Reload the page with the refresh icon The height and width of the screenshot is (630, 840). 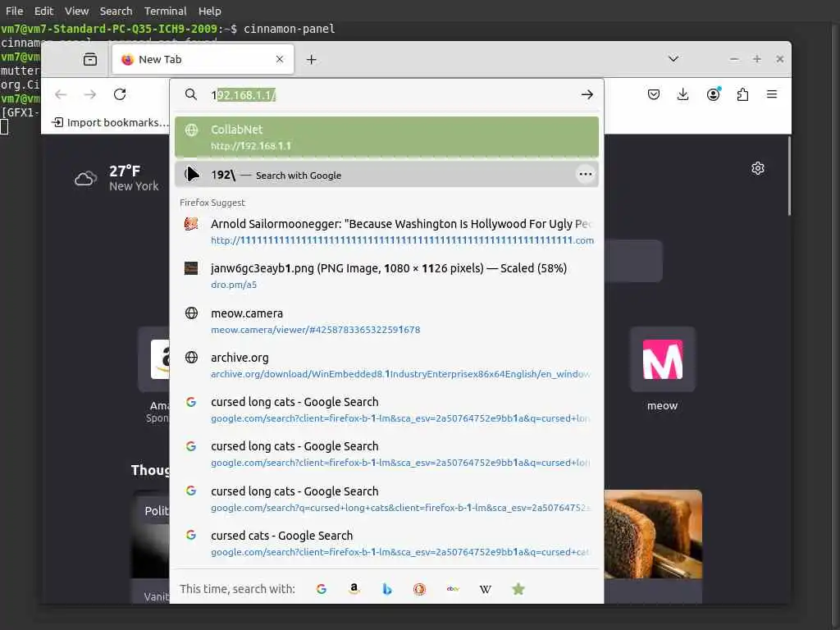click(120, 95)
